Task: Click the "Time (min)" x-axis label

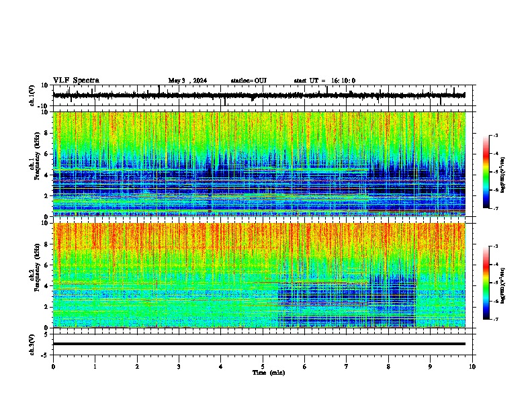Action: [x=269, y=373]
